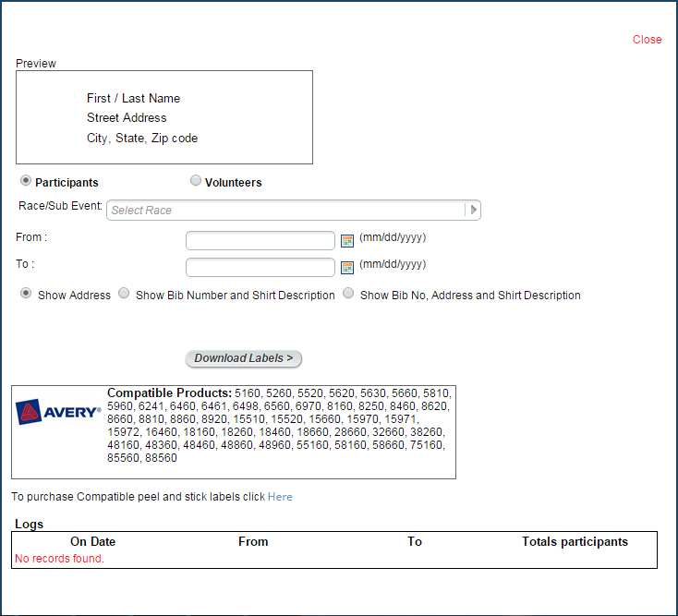The image size is (678, 616).
Task: Select the Participants radio button
Action: (26, 181)
